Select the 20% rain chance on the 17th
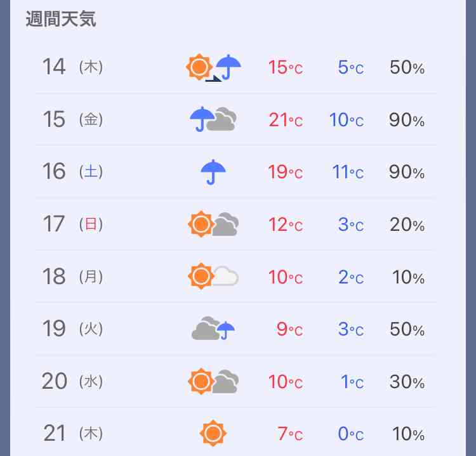 407,225
